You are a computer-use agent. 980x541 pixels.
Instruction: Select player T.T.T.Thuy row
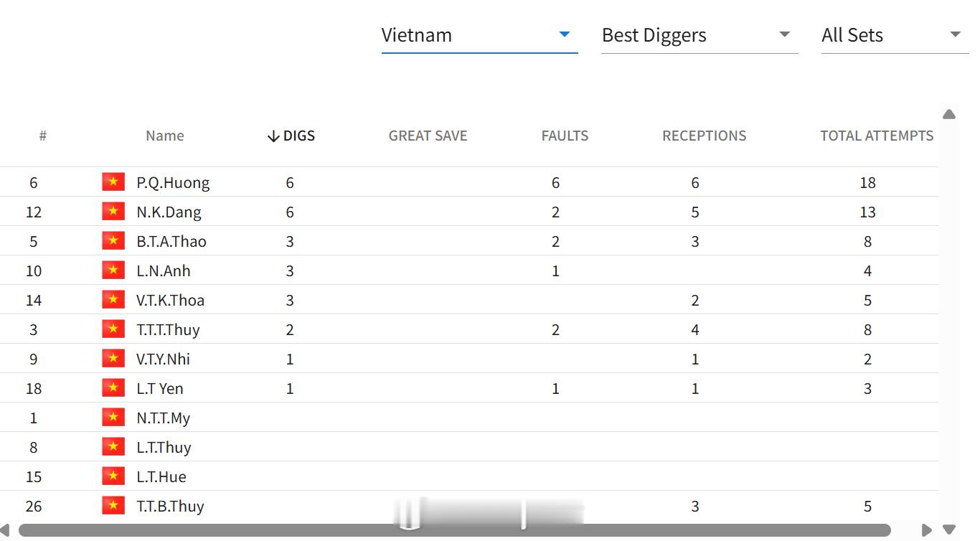point(469,329)
